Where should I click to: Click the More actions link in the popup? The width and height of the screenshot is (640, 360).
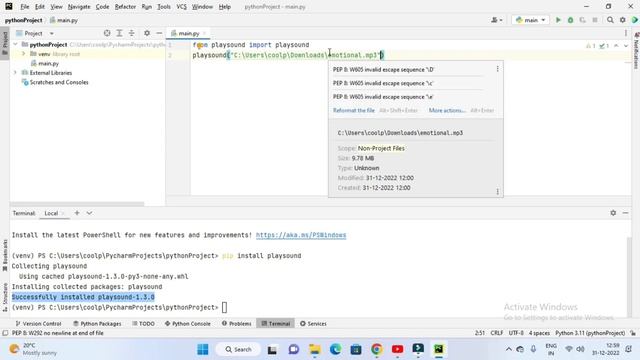point(447,110)
